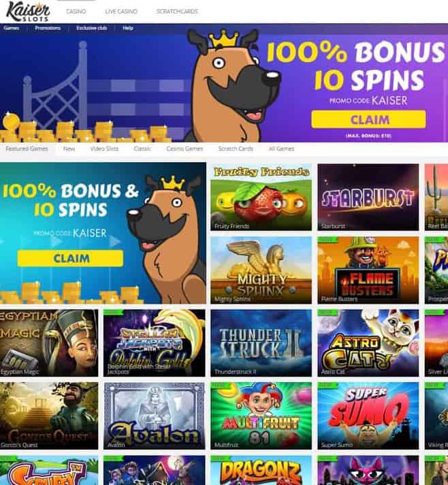
Task: Open Thunderstruck II game tile
Action: point(261,343)
